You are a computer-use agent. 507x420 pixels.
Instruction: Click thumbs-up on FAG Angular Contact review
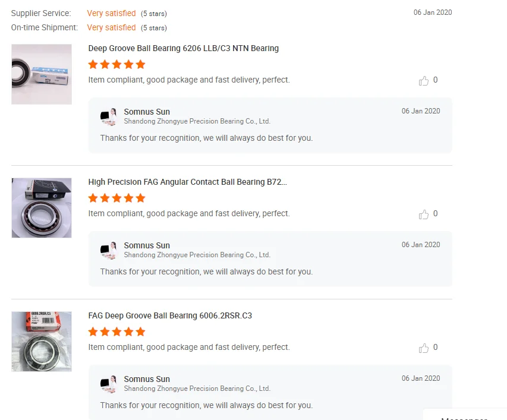[x=424, y=214]
